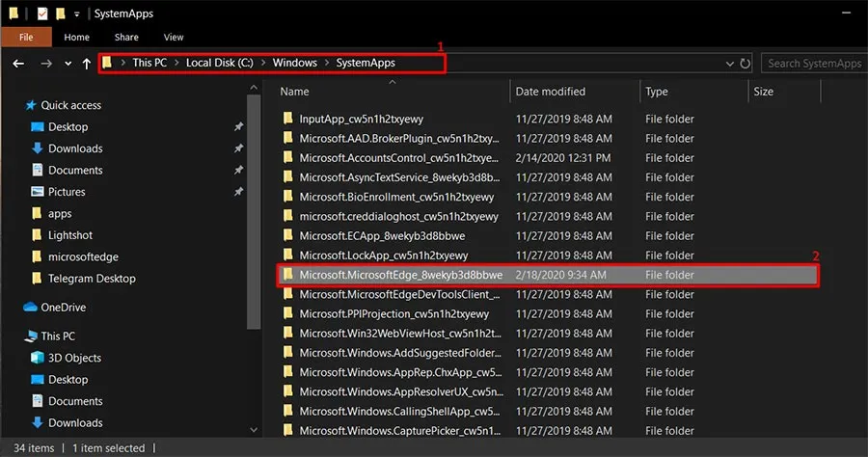
Task: Select Microsoft.AsyncTextService folder
Action: (399, 177)
